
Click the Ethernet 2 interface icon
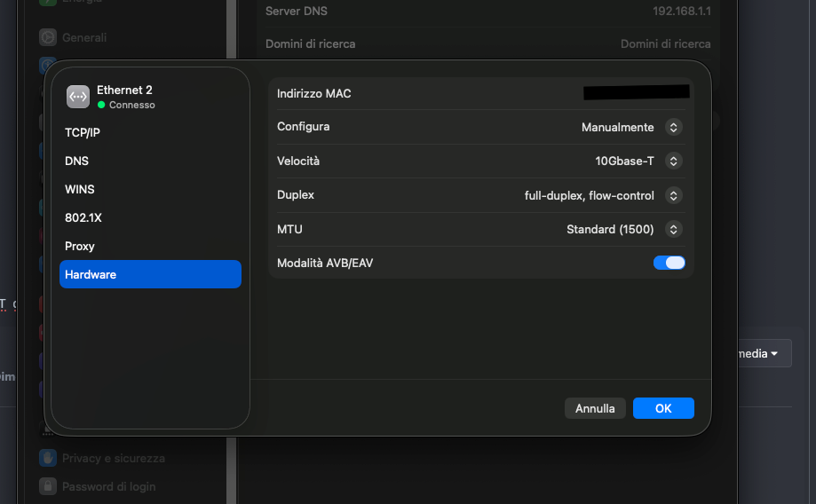[78, 97]
